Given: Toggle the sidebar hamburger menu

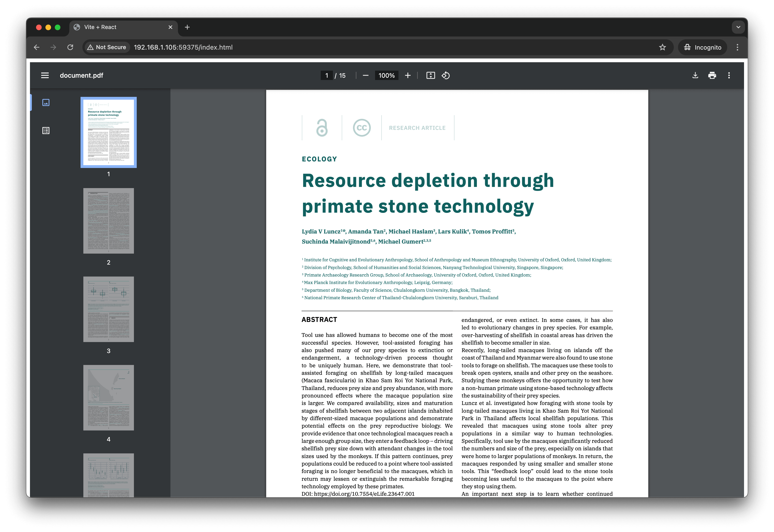Looking at the screenshot, I should [45, 75].
